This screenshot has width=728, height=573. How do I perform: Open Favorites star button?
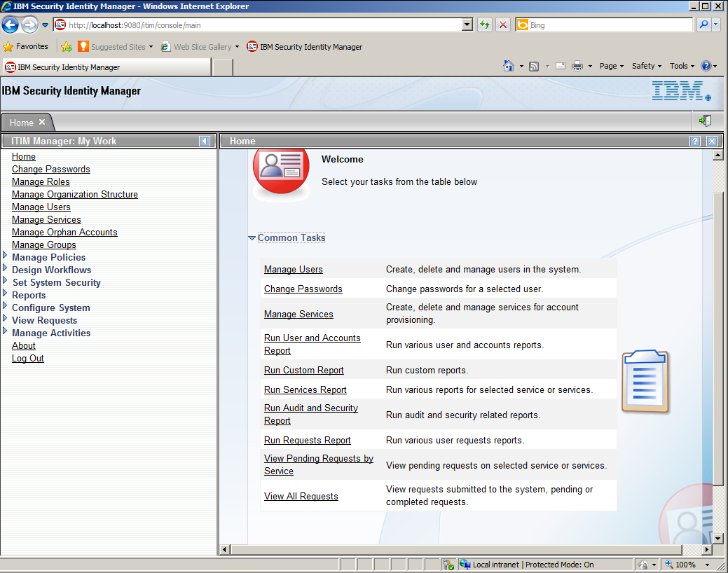(25, 46)
